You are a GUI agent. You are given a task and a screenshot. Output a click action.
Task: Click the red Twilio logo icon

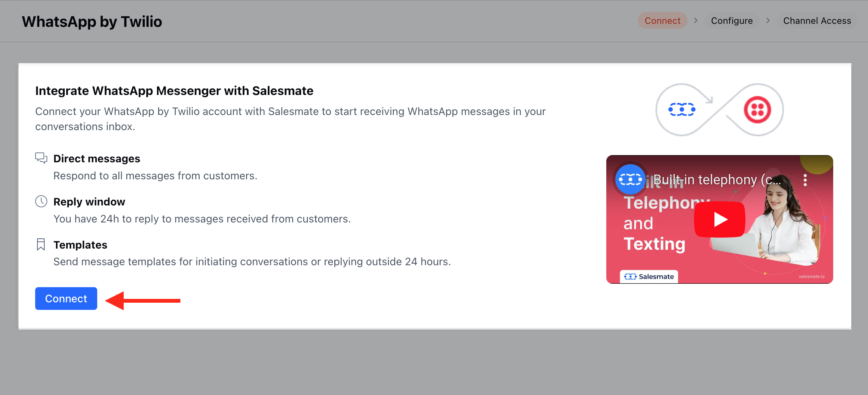tap(757, 110)
